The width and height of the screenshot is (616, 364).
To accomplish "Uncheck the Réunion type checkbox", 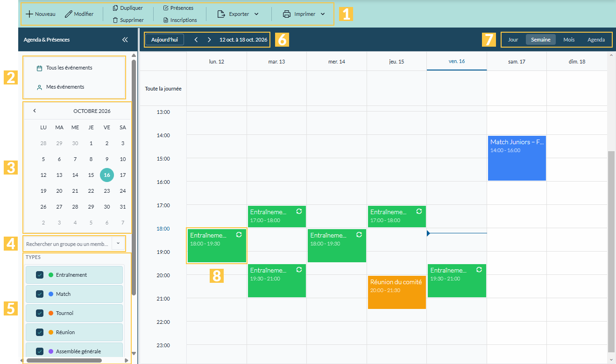I will [x=40, y=332].
